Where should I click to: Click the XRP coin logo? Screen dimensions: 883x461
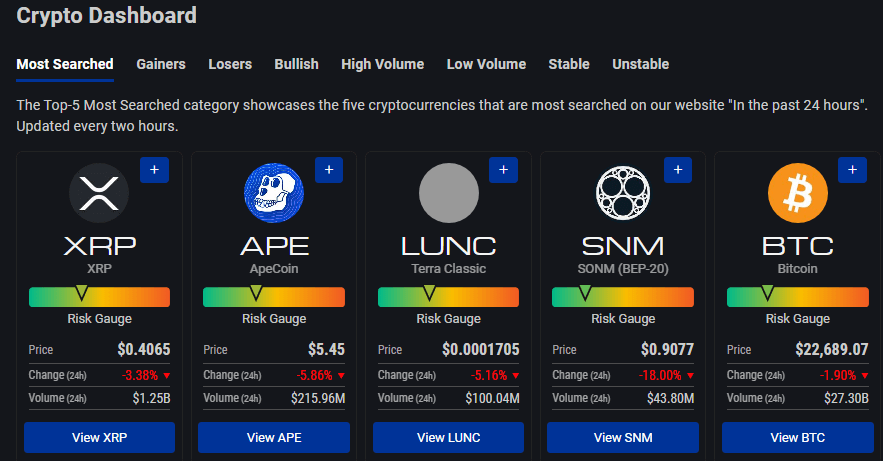(x=99, y=193)
